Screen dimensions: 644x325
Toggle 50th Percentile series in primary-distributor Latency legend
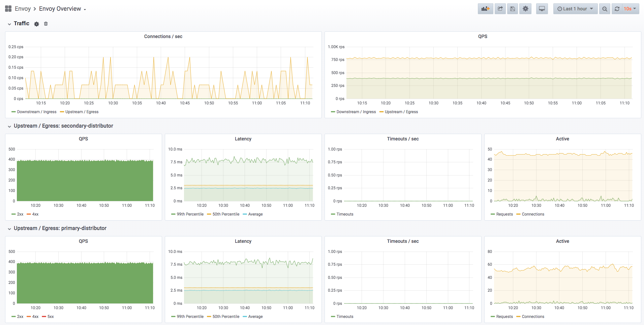point(226,317)
